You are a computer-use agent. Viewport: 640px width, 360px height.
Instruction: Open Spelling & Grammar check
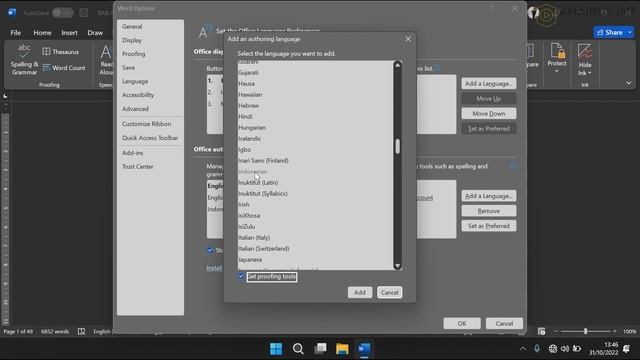24,60
